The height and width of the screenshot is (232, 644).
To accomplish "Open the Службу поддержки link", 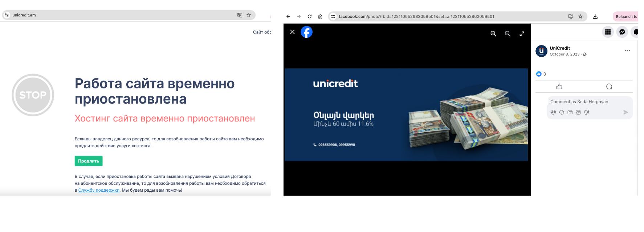I will point(99,190).
